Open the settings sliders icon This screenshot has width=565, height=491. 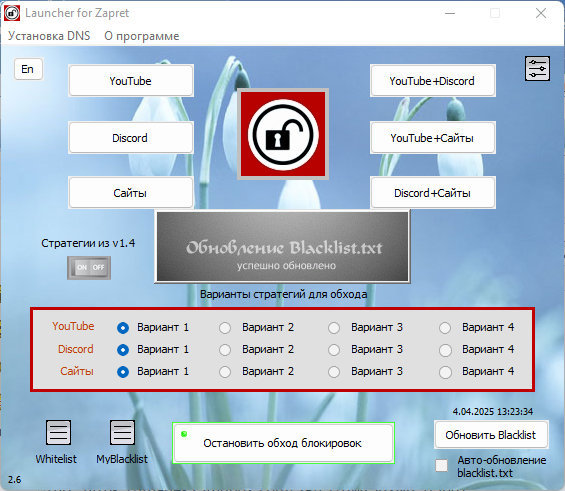pyautogui.click(x=537, y=68)
